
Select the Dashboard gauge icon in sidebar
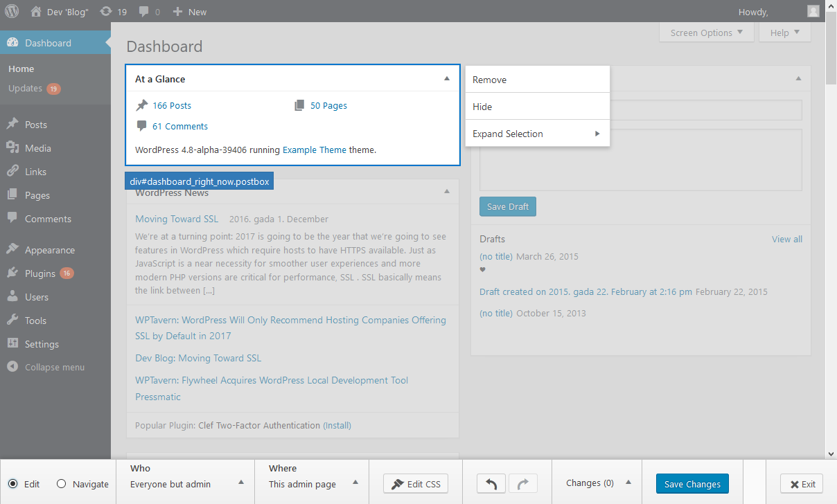pos(12,43)
